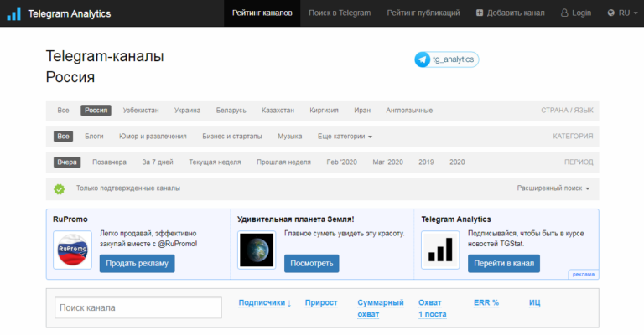Click the Перейти в канал button
Screen dimensions: 644x335
(504, 263)
